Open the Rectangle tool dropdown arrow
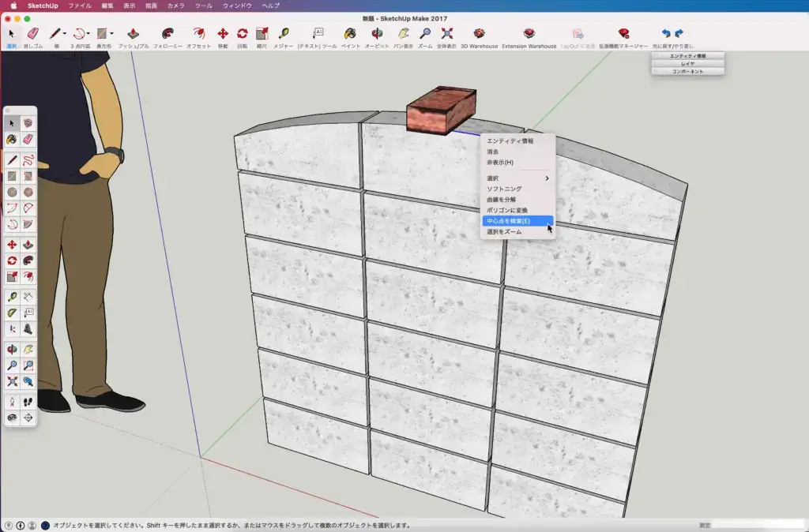 click(x=112, y=34)
